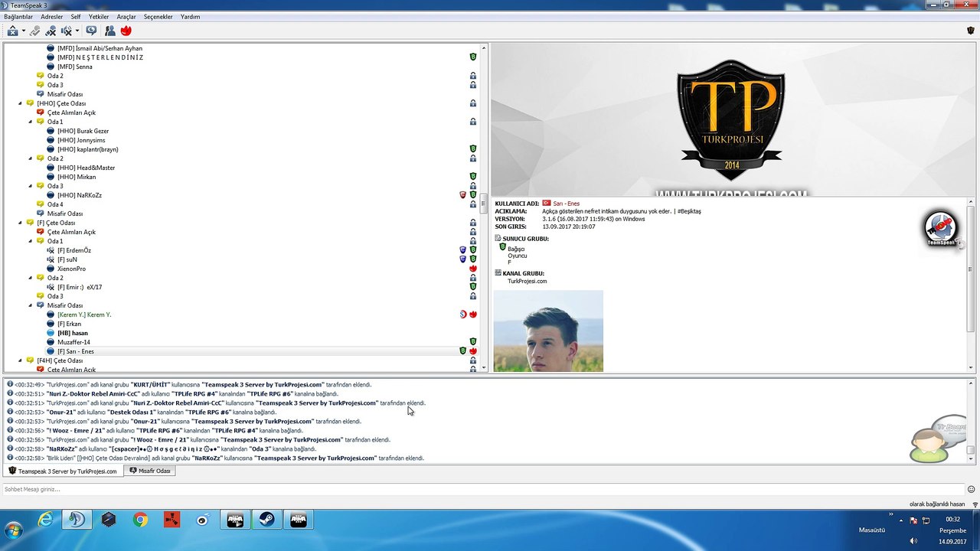Open the dropdown arrow beside the mute speakers icon
Image resolution: width=980 pixels, height=551 pixels.
[x=77, y=31]
